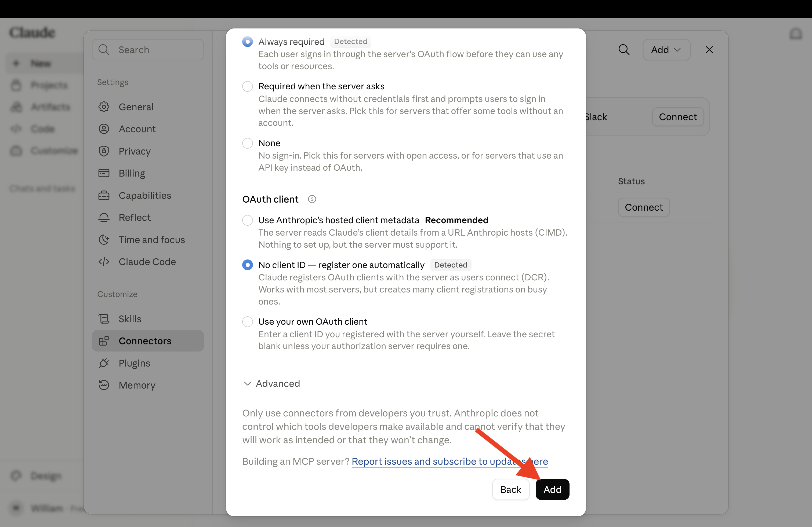The image size is (812, 527).
Task: Click the chevron arrow on Add dropdown
Action: pyautogui.click(x=677, y=50)
